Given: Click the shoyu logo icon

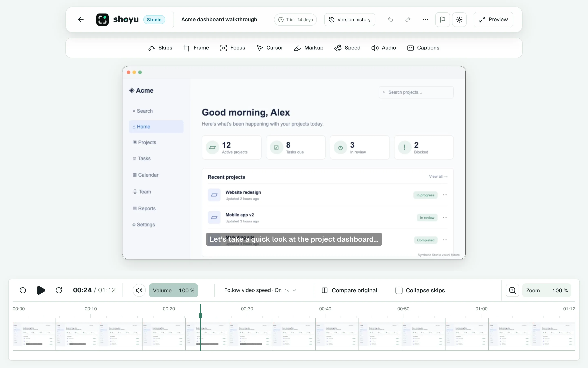Looking at the screenshot, I should (x=102, y=19).
